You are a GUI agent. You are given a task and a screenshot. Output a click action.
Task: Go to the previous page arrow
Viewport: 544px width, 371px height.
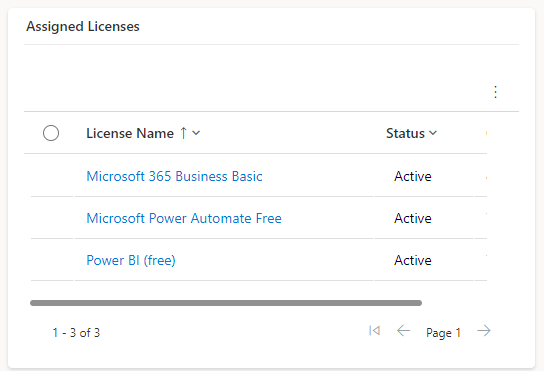tap(403, 331)
